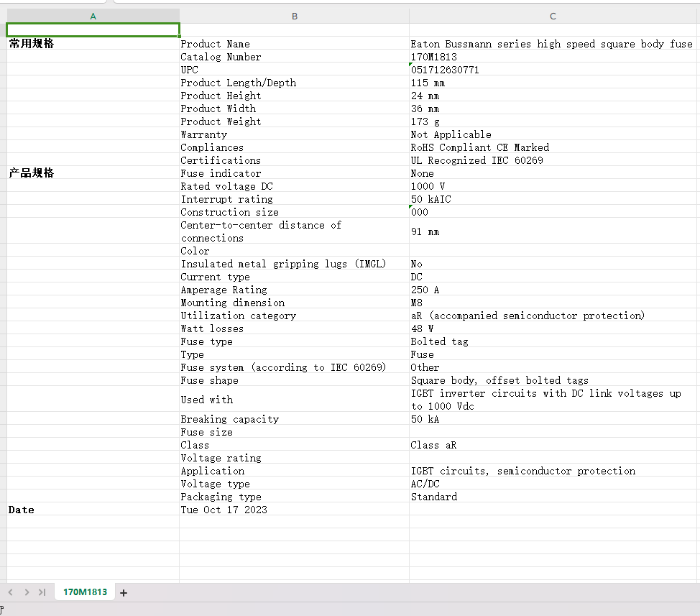Image resolution: width=700 pixels, height=616 pixels.
Task: Select the '常用规格' cell
Action: coord(93,43)
